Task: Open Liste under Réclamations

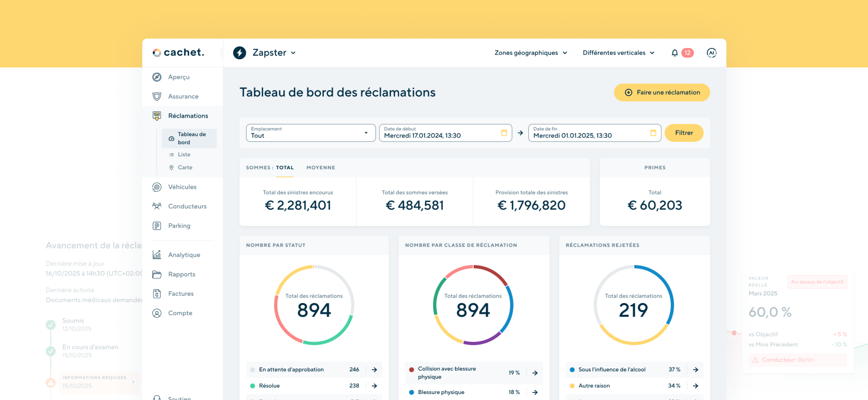Action: [184, 155]
